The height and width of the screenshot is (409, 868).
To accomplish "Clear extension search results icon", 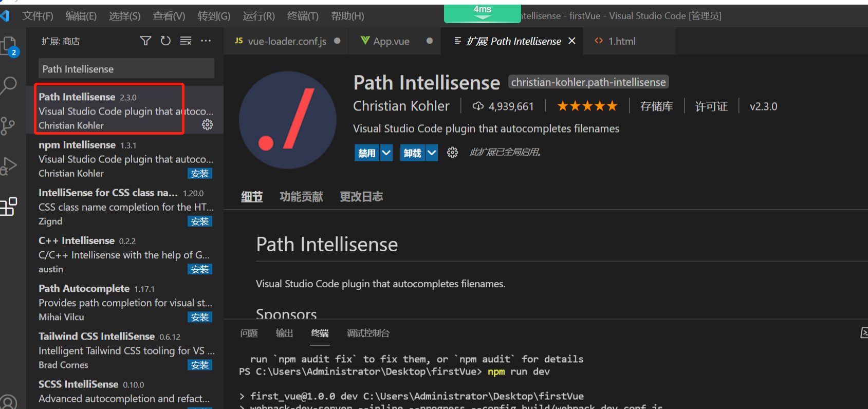I will [186, 41].
